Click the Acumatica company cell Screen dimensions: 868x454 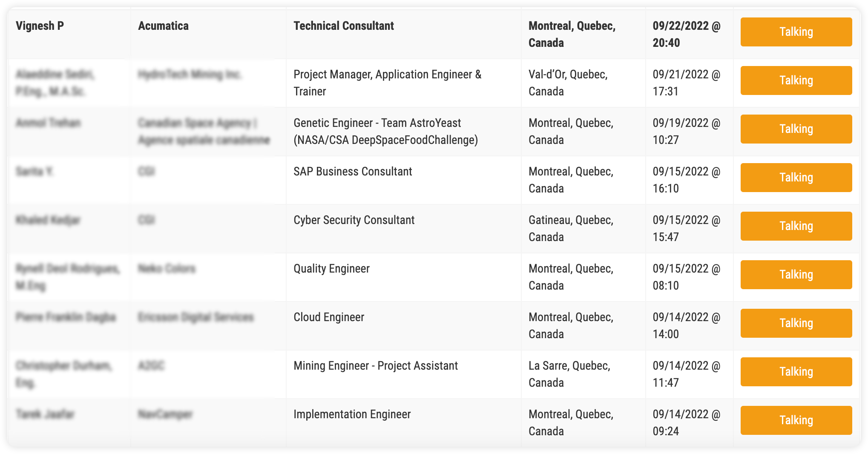point(163,26)
